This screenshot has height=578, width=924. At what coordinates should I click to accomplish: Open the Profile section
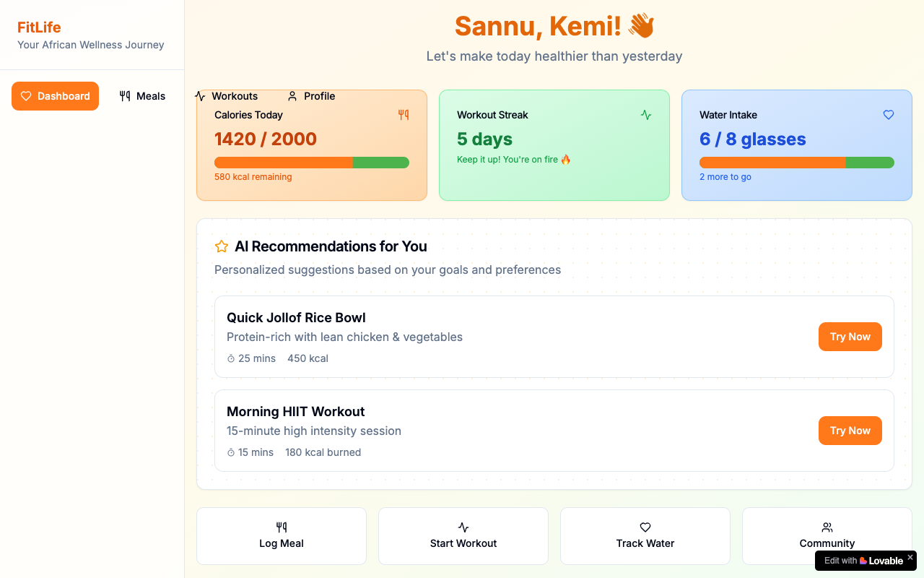[311, 95]
